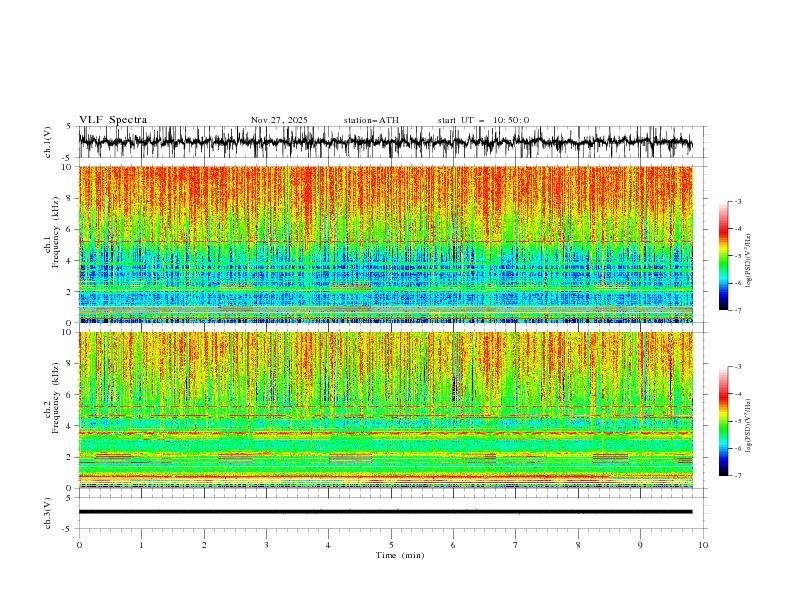Click time axis tick label "6" at bottom
Screen dimensions: 792x612
(x=453, y=545)
